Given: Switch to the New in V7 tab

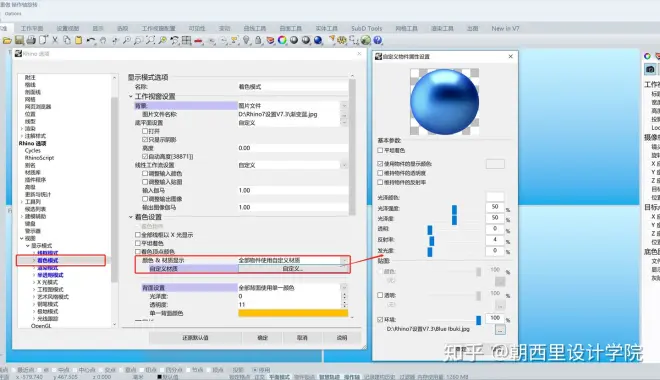Looking at the screenshot, I should (x=505, y=29).
